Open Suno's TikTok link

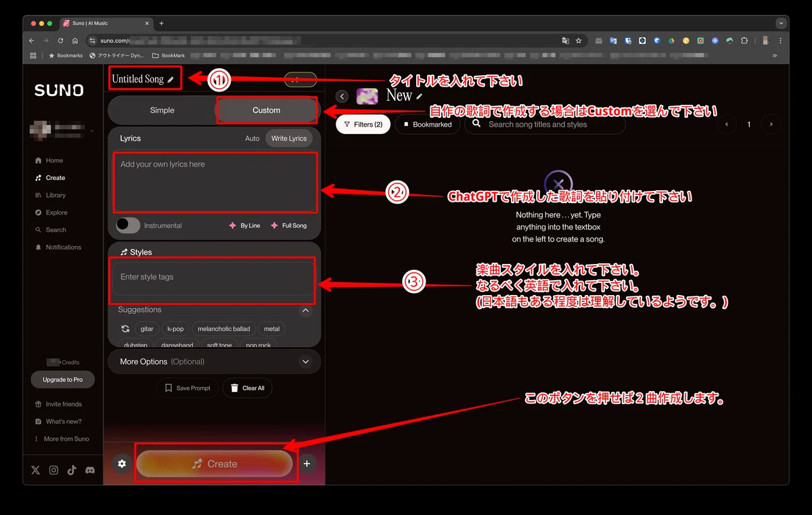pyautogui.click(x=72, y=470)
